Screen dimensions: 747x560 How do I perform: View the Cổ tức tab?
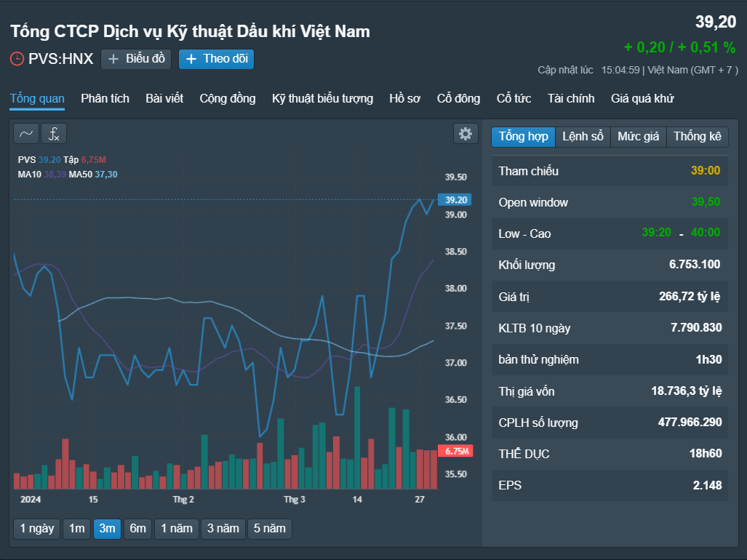click(514, 99)
